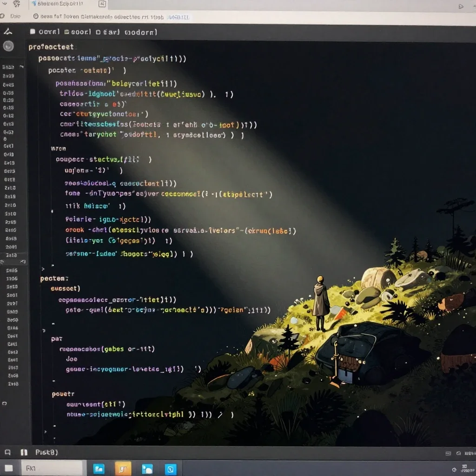The image size is (476, 476).
Task: Open the 'modorn]' editor tab
Action: pyautogui.click(x=141, y=32)
